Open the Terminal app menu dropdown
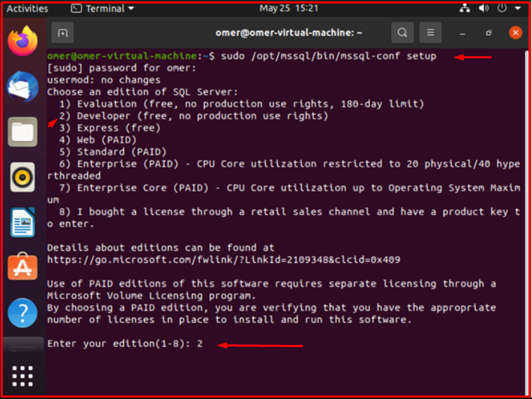This screenshot has width=532, height=399. pyautogui.click(x=102, y=8)
